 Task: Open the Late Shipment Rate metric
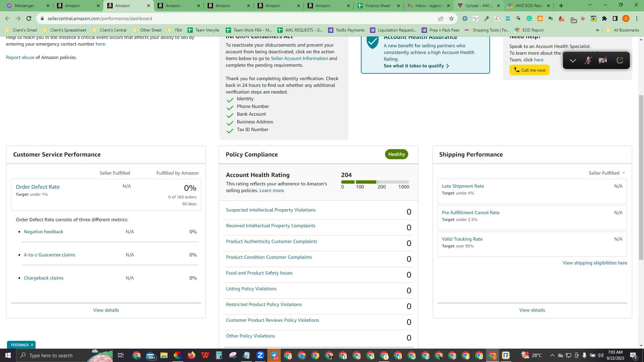(x=463, y=186)
